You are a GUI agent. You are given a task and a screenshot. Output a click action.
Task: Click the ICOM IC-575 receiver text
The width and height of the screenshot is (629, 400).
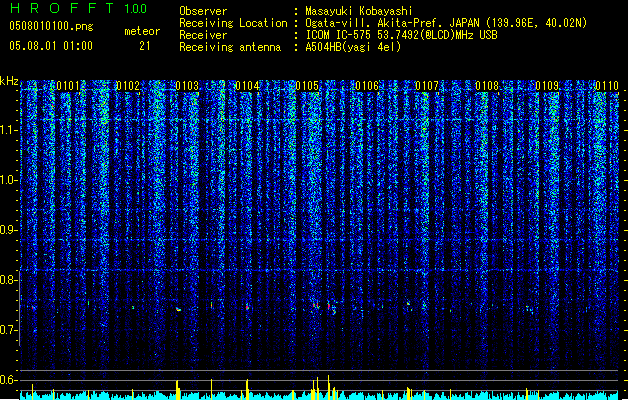click(x=401, y=35)
